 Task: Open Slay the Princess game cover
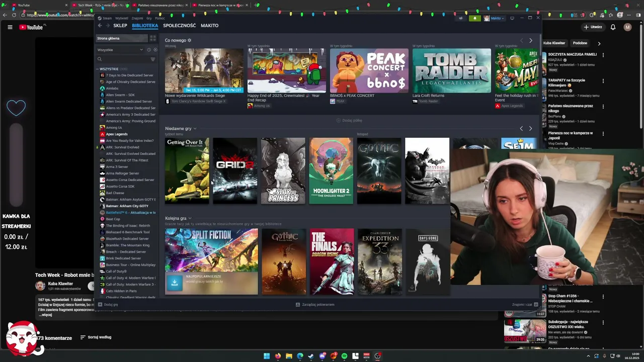[x=283, y=171]
